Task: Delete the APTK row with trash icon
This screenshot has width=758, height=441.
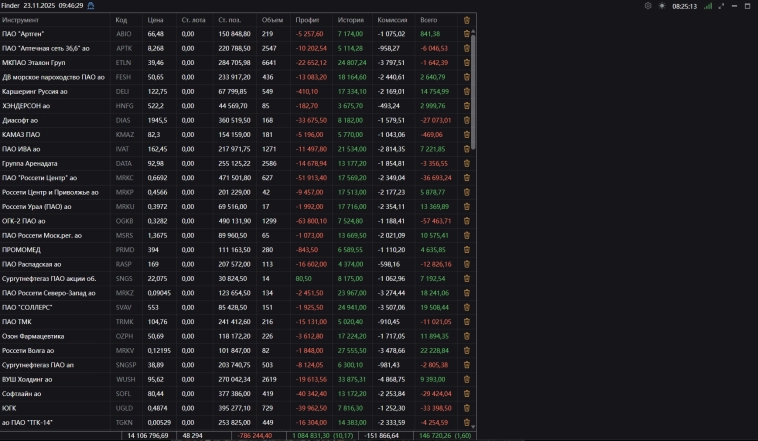Action: 466,48
